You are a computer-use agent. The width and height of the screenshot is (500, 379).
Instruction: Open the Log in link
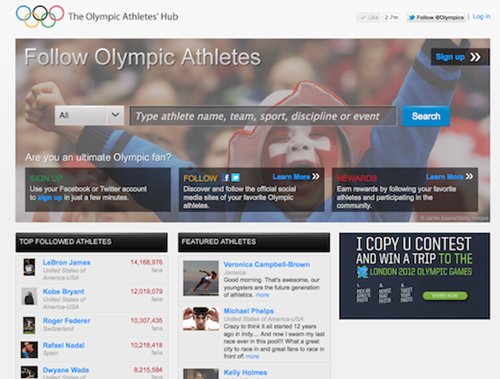(481, 16)
